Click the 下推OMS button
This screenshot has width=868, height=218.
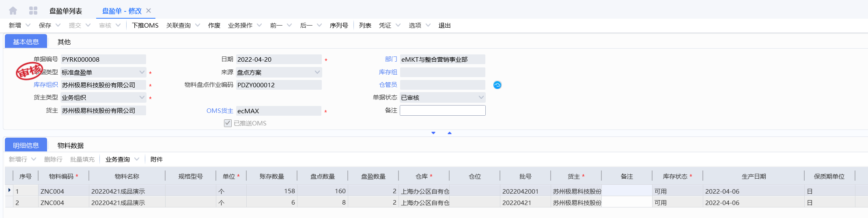145,25
